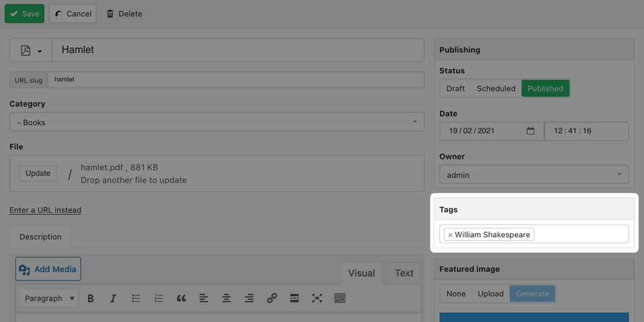Click the green Save button
Screen dimensions: 644x322
[24, 13]
